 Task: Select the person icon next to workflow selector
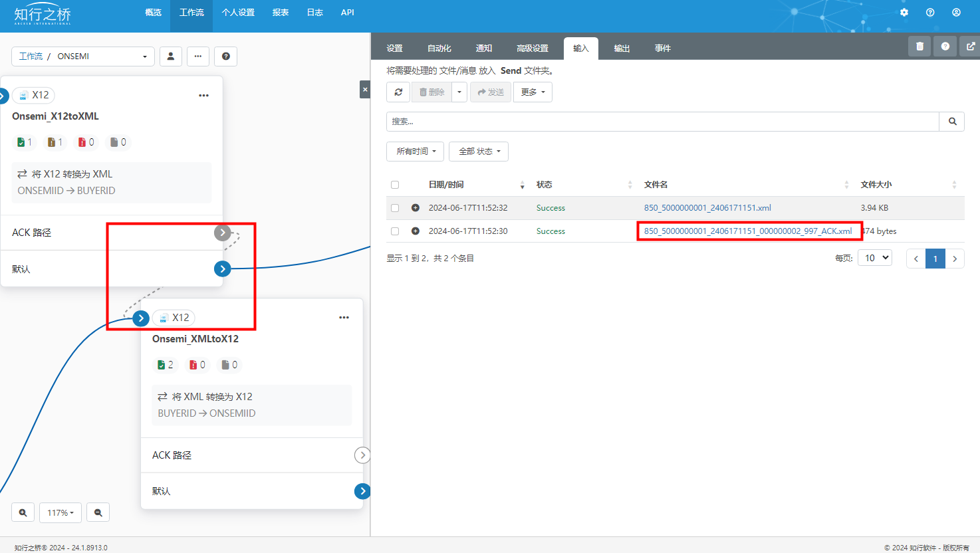170,56
